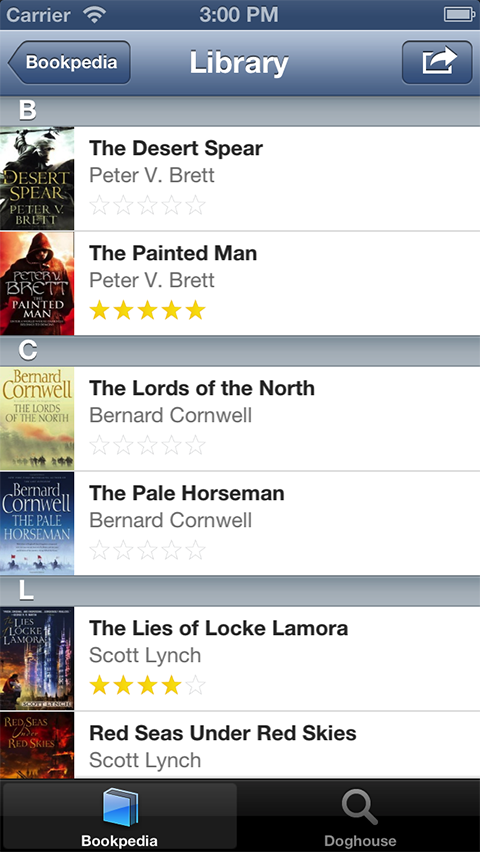Set The Painted Man rating to one star

coord(99,310)
